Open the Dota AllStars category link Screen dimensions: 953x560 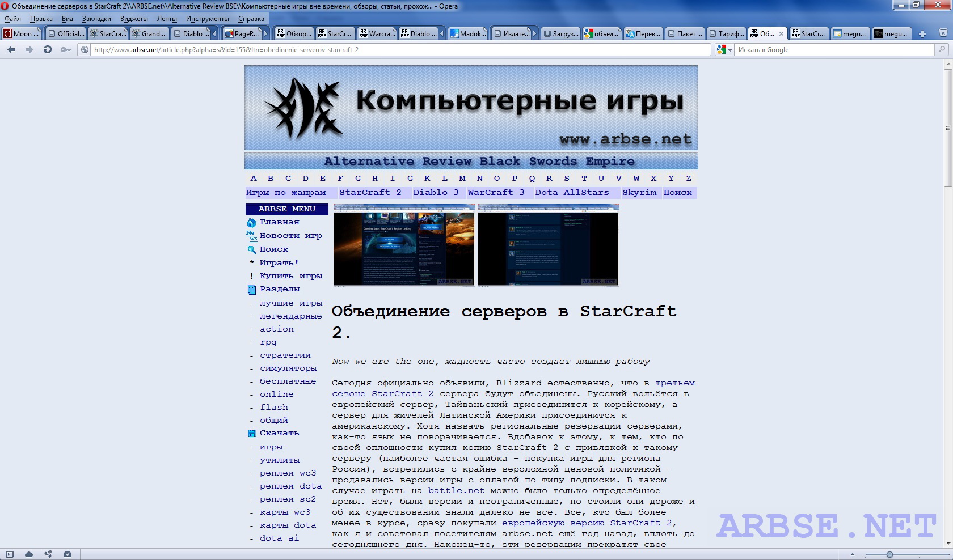pos(572,193)
